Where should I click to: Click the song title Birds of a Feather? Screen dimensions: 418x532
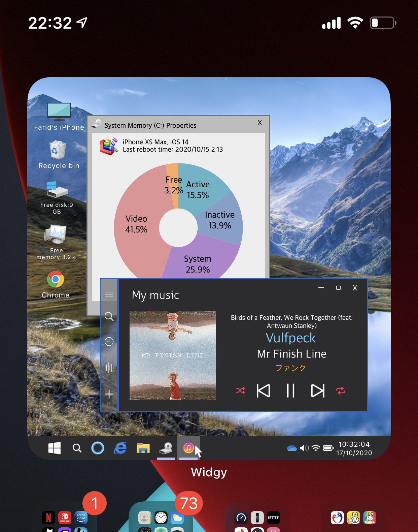tap(292, 321)
